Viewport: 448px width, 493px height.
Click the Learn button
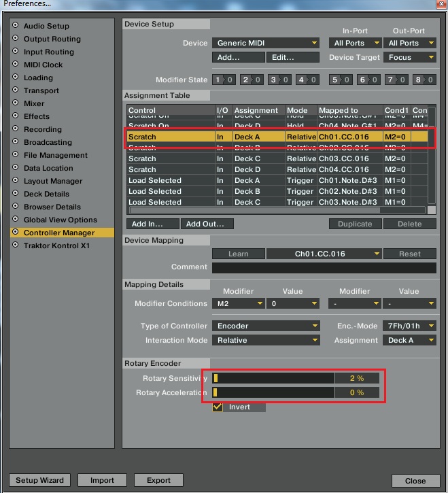[x=239, y=254]
